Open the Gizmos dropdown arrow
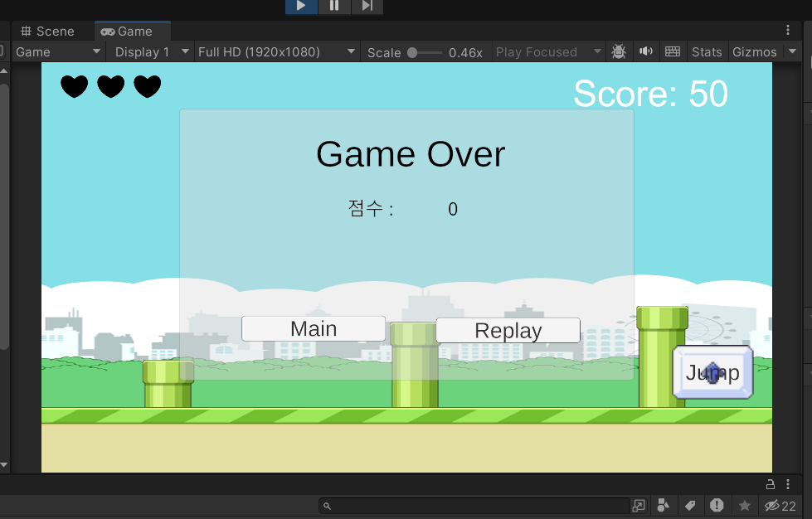The height and width of the screenshot is (519, 812). click(x=792, y=51)
